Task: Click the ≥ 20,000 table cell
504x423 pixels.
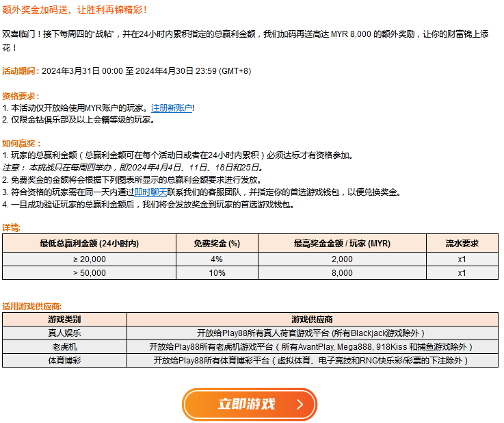Action: [89, 259]
